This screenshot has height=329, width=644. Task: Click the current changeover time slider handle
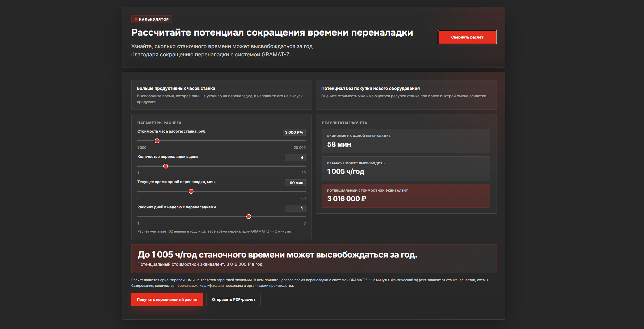[191, 191]
